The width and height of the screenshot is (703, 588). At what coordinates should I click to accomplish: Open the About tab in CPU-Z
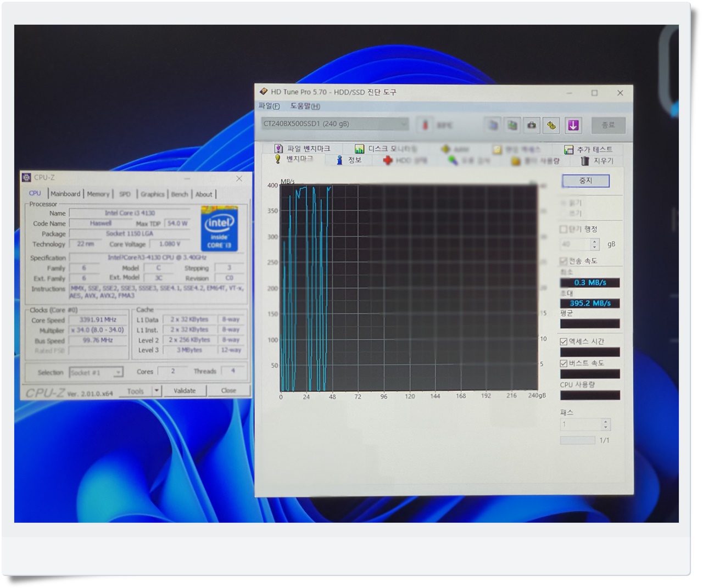[204, 194]
